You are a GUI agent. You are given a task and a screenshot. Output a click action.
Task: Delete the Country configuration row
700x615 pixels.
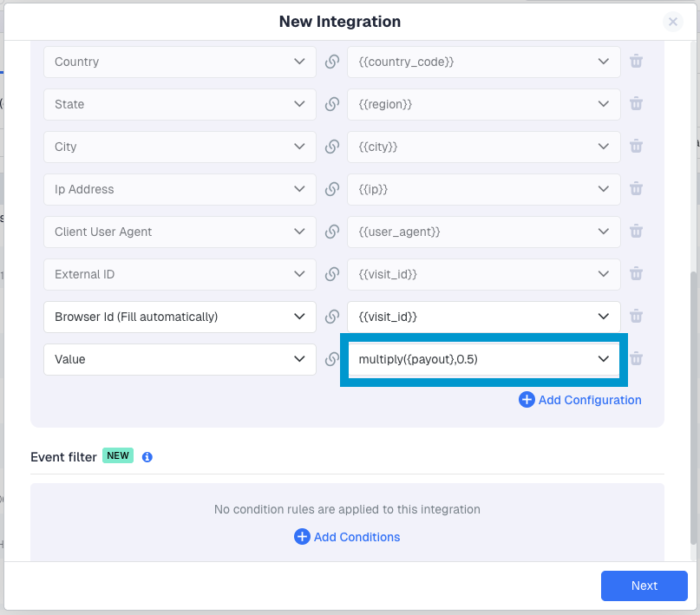636,62
